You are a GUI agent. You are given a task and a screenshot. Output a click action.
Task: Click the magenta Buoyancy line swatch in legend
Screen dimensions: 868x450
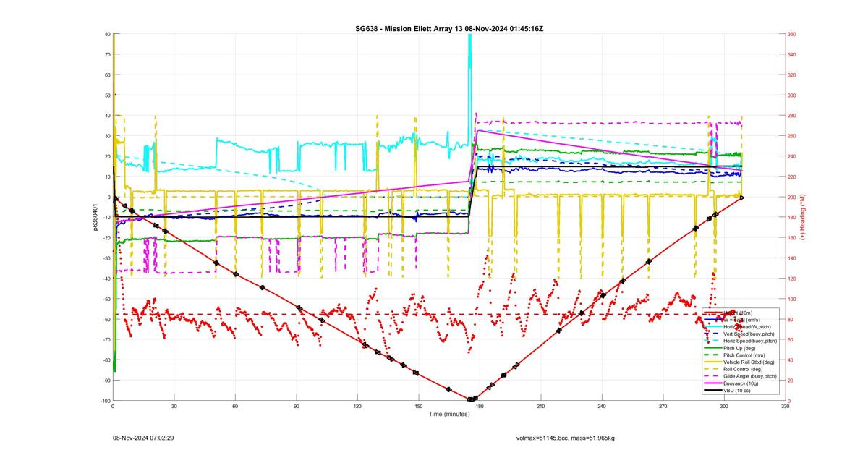pyautogui.click(x=713, y=383)
